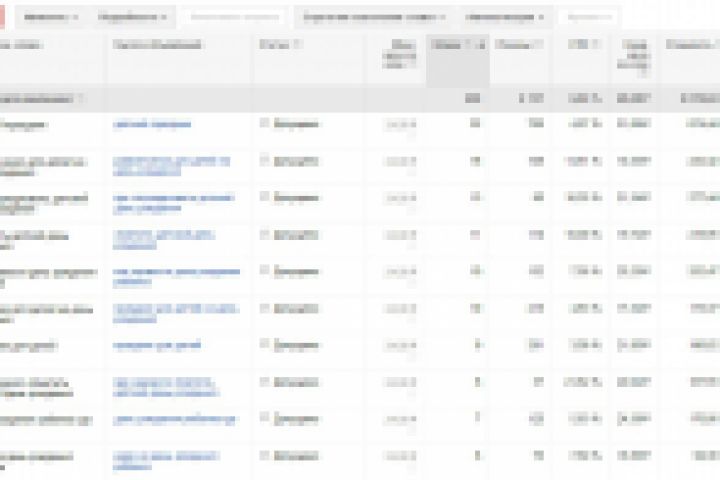Click the red button in the toolbar
720x480 pixels.
click(2, 17)
